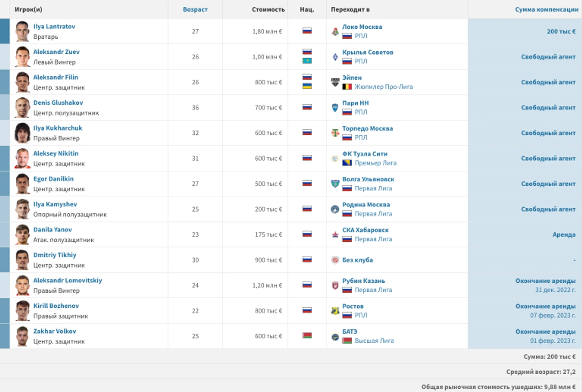Click the Пари НН club crest icon
582x392 pixels.
[x=335, y=108]
